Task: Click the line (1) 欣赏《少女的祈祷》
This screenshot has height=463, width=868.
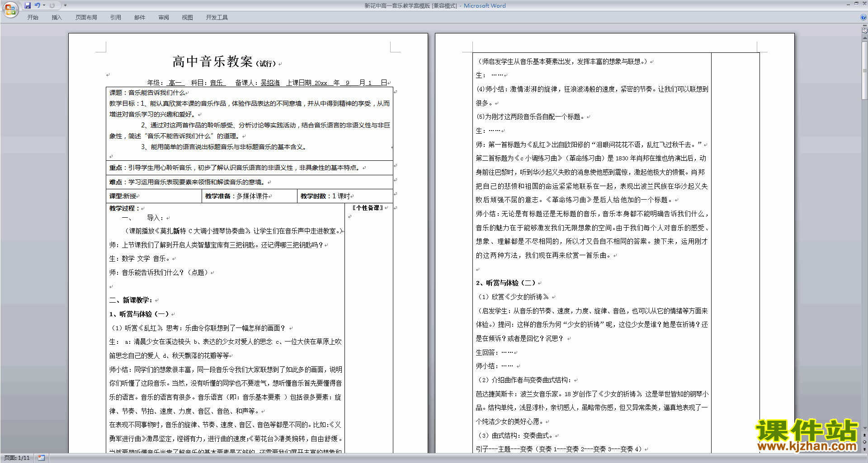Action: click(x=514, y=297)
